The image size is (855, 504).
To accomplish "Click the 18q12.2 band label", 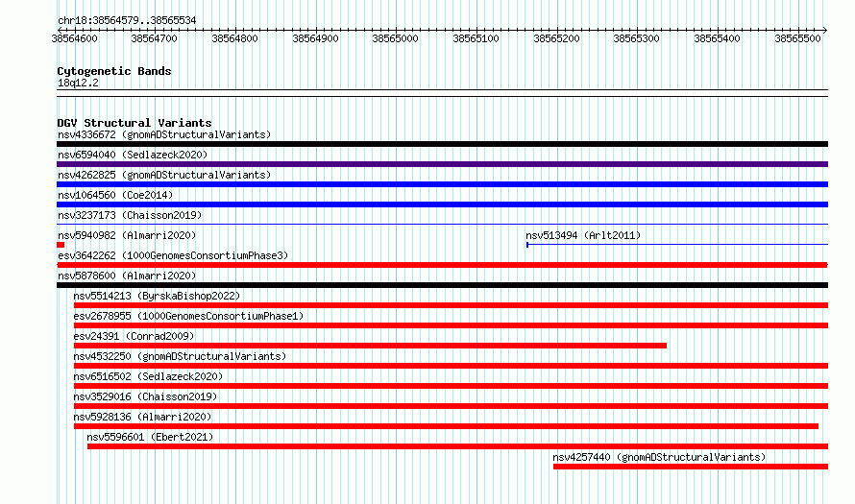I will 78,83.
